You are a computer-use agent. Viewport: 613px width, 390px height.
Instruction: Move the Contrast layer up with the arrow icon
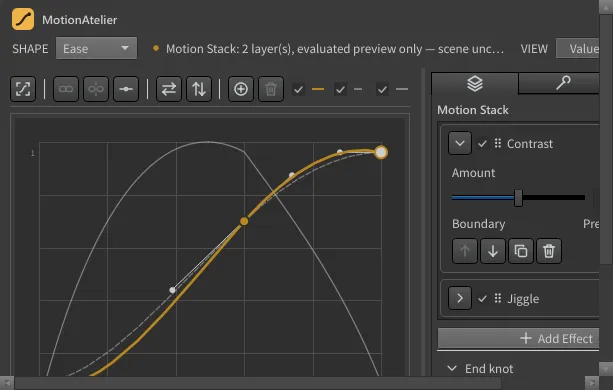point(465,251)
